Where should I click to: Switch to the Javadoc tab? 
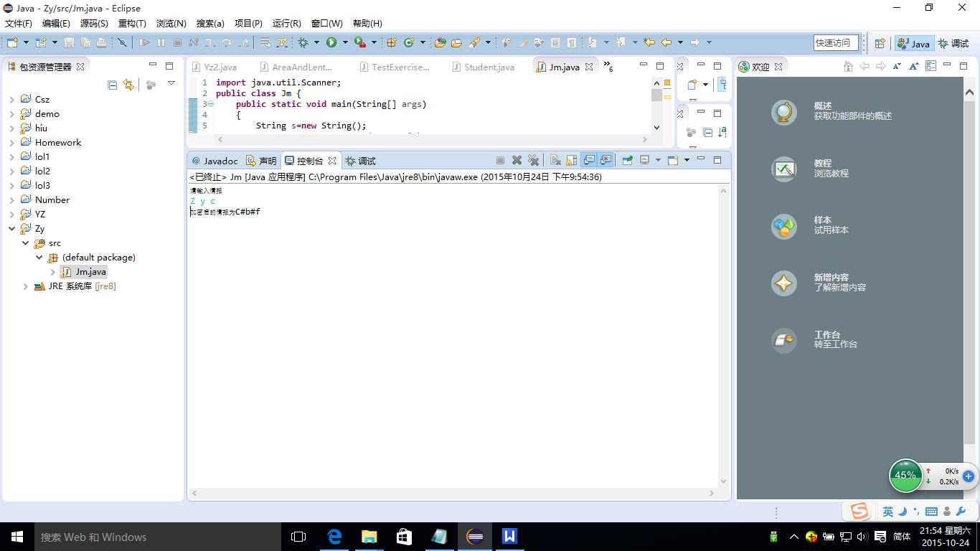214,161
